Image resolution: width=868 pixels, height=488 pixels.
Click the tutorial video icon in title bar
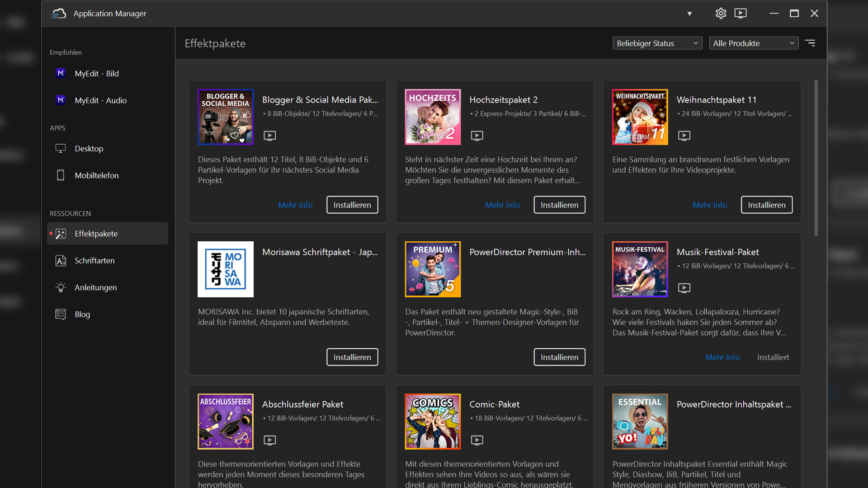(x=741, y=14)
